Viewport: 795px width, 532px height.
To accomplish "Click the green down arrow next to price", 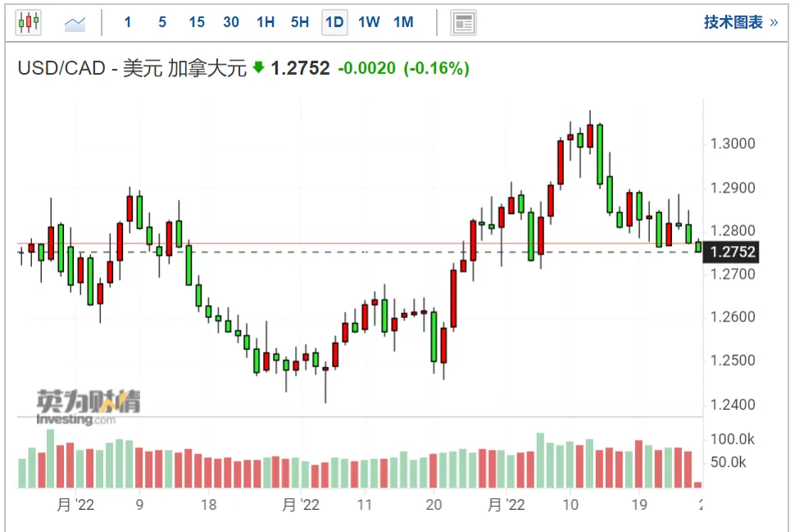I will 258,67.
